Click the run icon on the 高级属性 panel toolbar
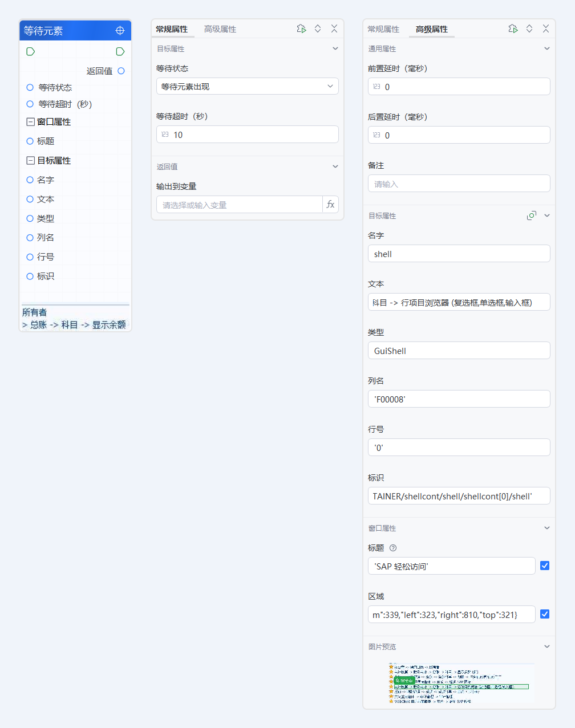The image size is (575, 728). coord(513,28)
